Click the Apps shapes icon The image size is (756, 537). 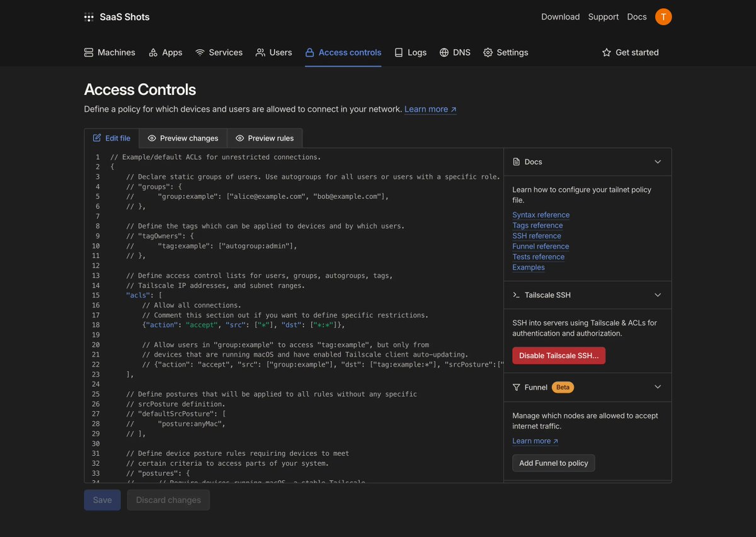pos(153,52)
